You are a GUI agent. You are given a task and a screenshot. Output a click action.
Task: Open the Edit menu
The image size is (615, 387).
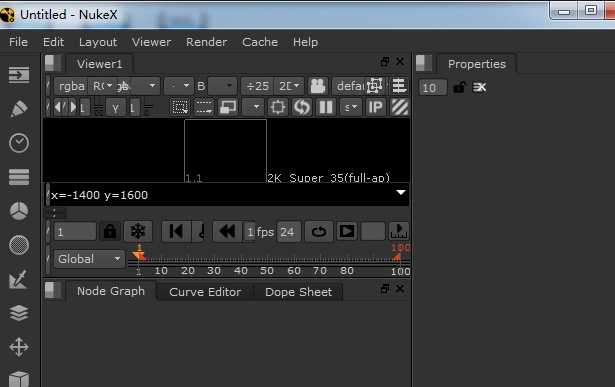coord(53,42)
